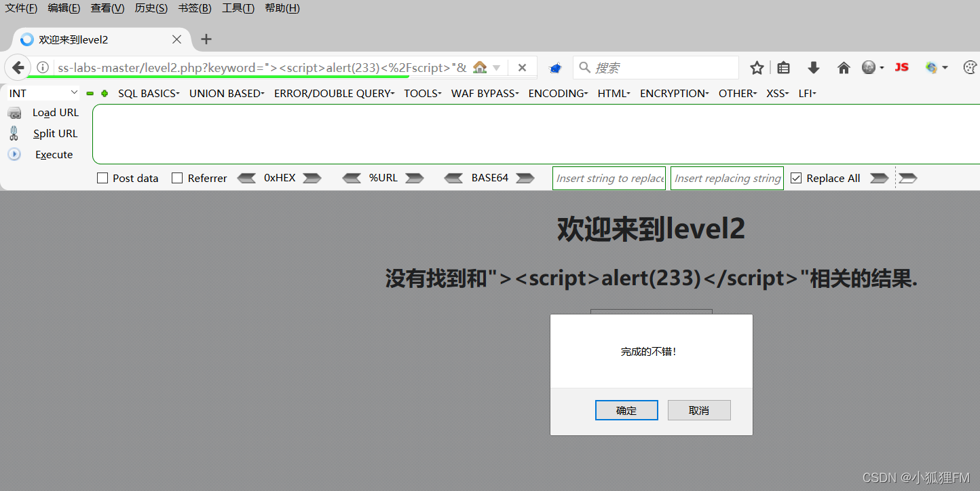Viewport: 980px width, 491px height.
Task: Uncheck the Replace All checkbox
Action: click(796, 178)
